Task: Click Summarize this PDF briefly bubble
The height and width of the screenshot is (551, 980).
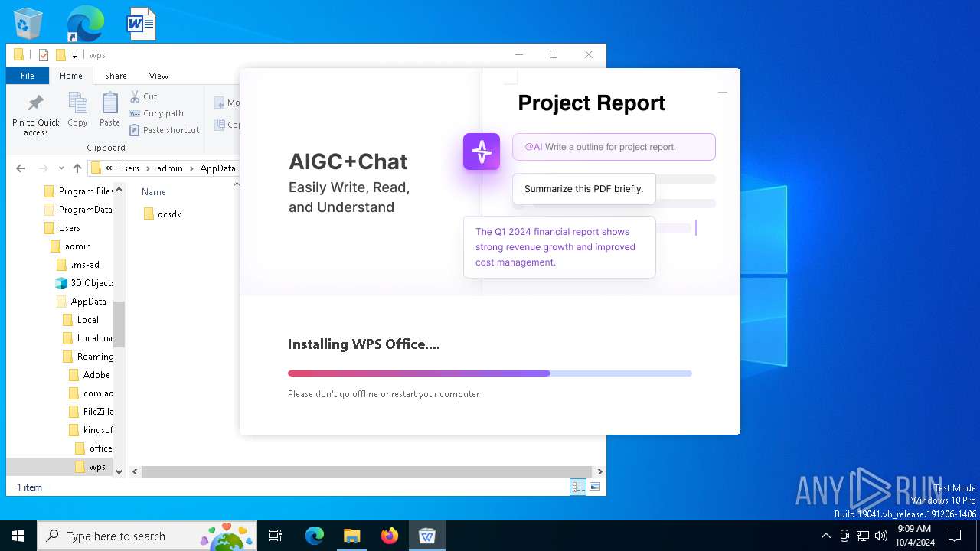Action: [x=583, y=188]
